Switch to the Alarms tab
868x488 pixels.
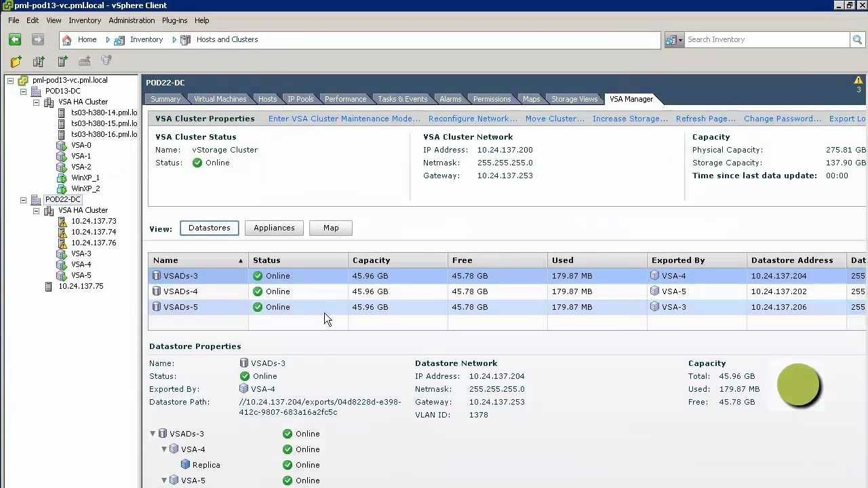pyautogui.click(x=450, y=99)
